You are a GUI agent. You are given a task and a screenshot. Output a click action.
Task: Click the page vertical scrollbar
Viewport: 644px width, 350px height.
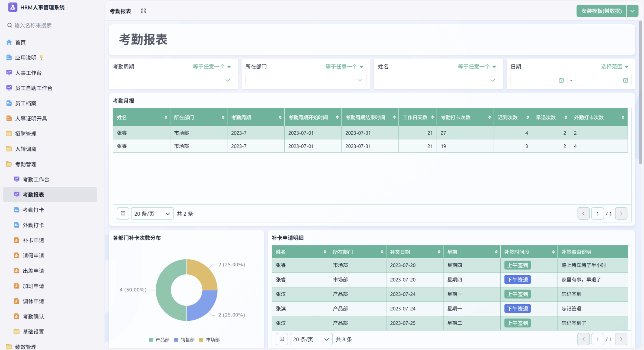tap(641, 92)
